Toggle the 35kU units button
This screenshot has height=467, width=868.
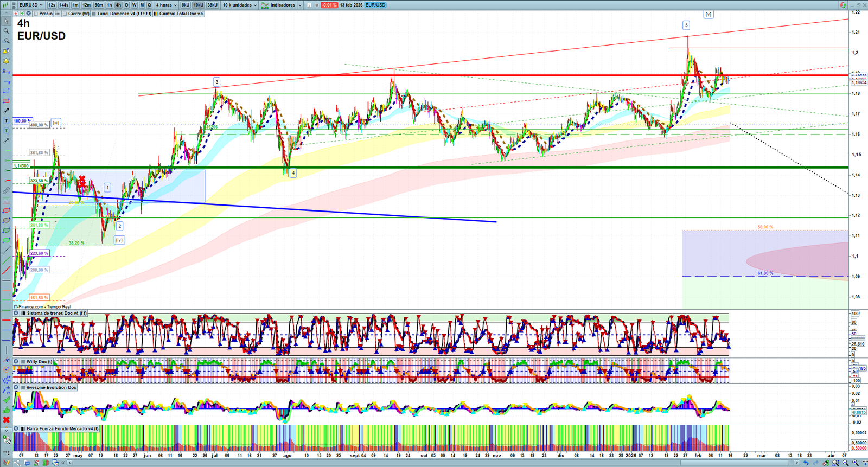coord(212,5)
